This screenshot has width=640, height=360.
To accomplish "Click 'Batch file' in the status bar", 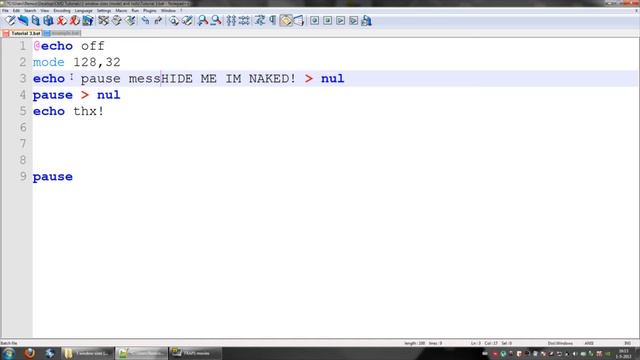I will click(9, 343).
